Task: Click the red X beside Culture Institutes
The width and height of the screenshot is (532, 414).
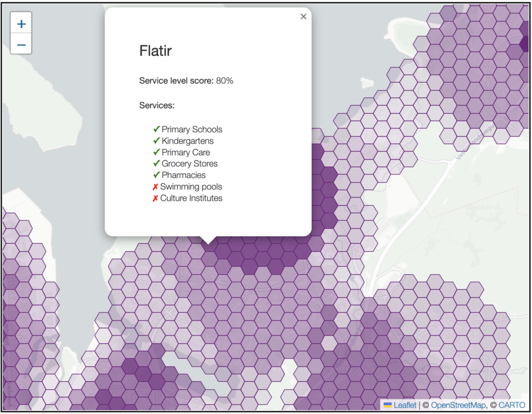Action: (155, 198)
